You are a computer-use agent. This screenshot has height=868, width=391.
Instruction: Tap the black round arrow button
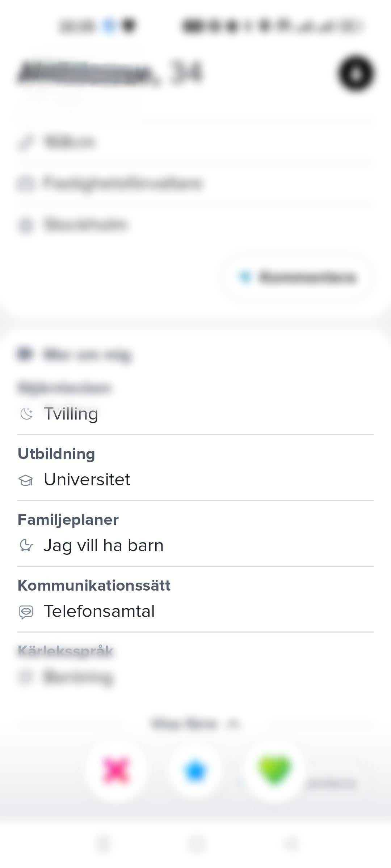[356, 74]
